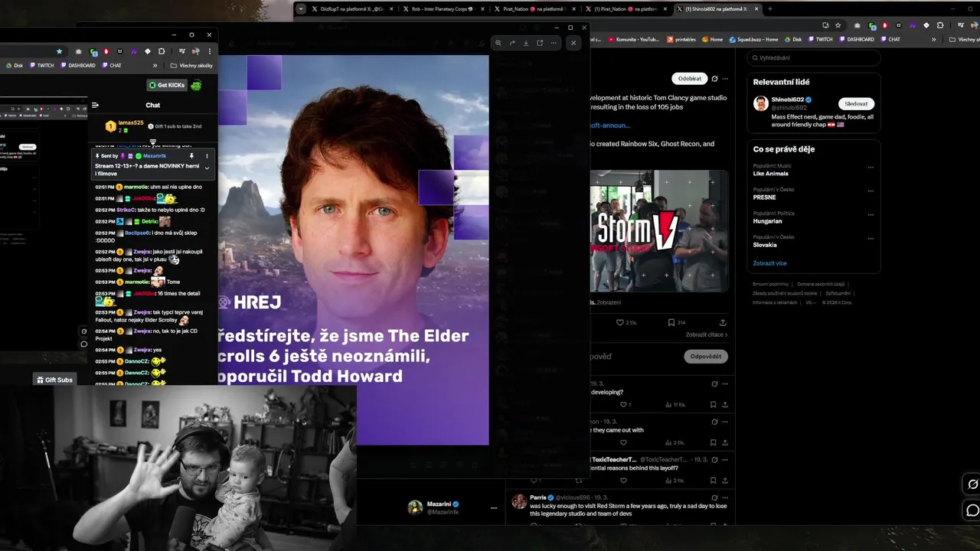Open extensions puzzle icon in Kick window
Image resolution: width=980 pixels, height=551 pixels.
pyautogui.click(x=162, y=51)
